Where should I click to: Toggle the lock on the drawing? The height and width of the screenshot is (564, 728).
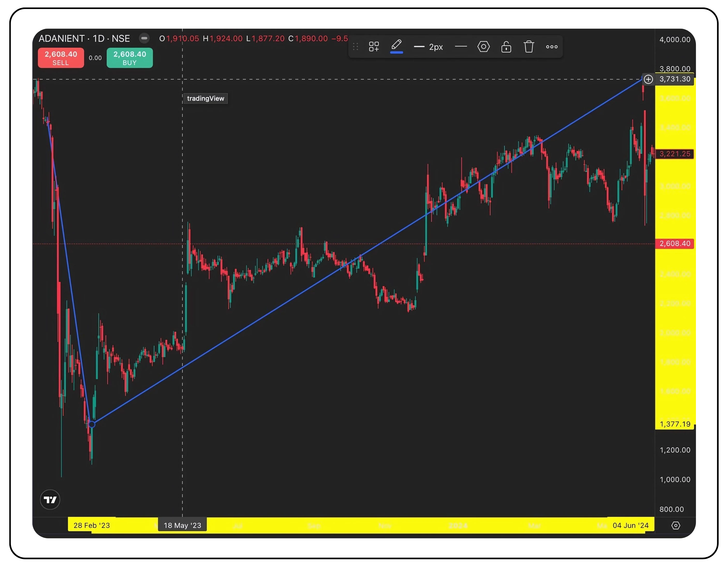click(x=506, y=47)
